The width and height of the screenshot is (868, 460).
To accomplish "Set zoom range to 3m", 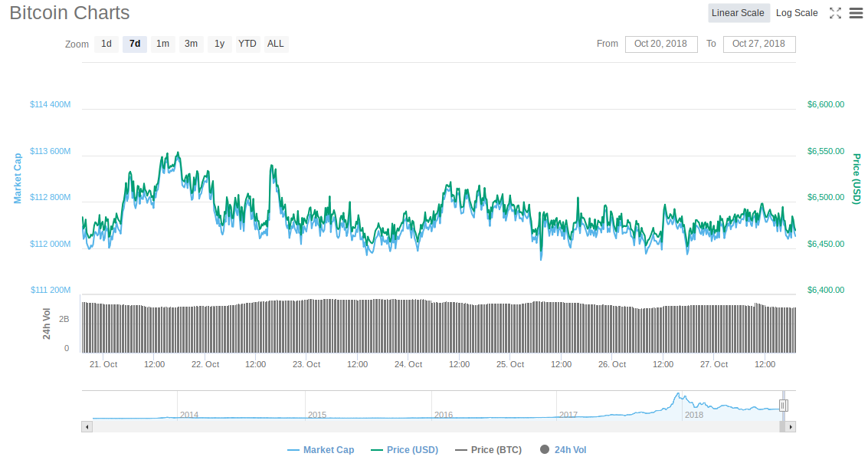I will 191,44.
